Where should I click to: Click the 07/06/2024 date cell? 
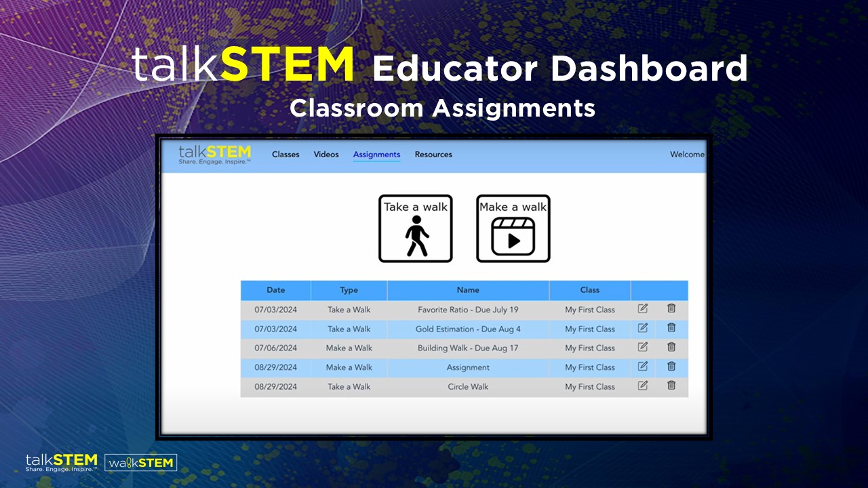(276, 348)
